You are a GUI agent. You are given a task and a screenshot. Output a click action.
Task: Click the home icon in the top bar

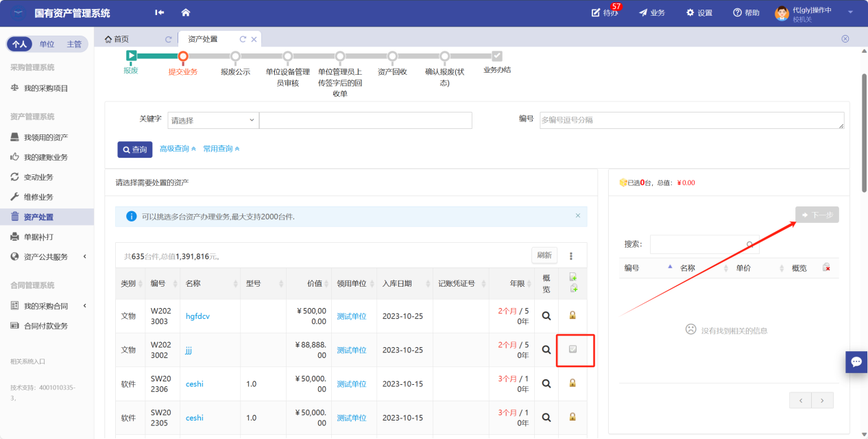(186, 13)
